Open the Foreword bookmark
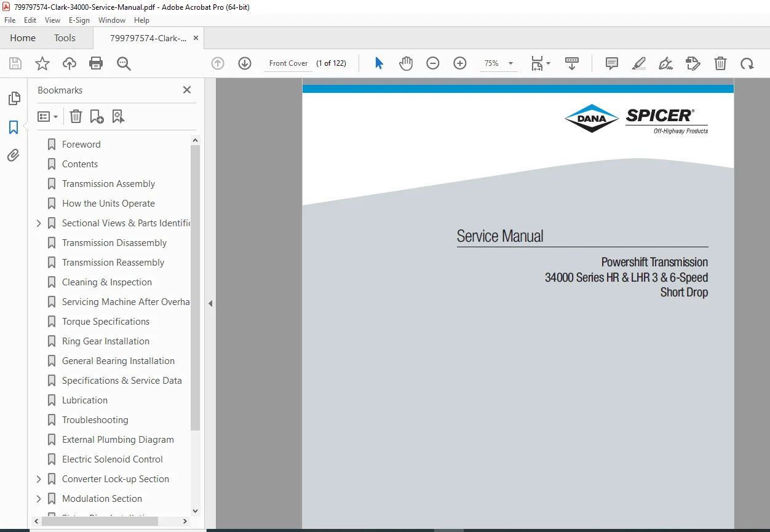 point(81,145)
